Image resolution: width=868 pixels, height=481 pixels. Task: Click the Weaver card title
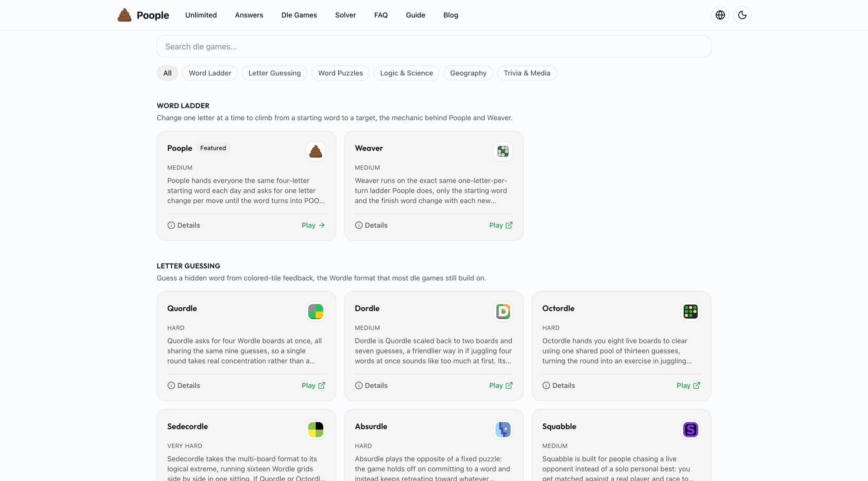point(369,148)
